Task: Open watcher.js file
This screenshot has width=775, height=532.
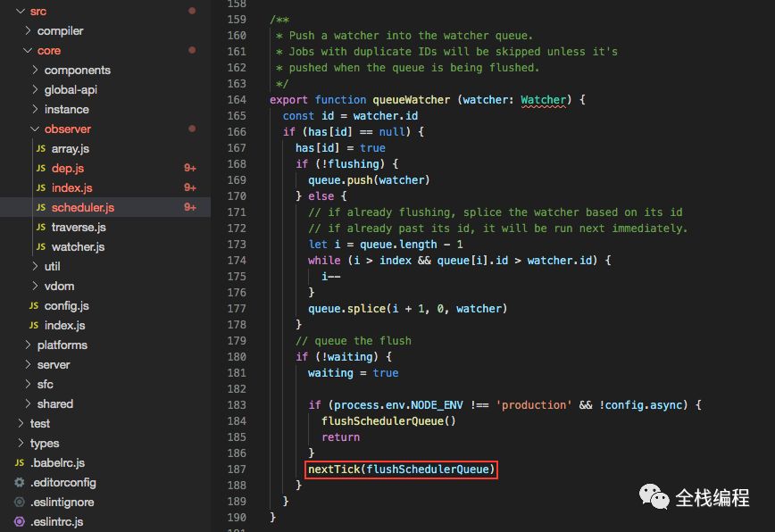Action: pos(78,246)
